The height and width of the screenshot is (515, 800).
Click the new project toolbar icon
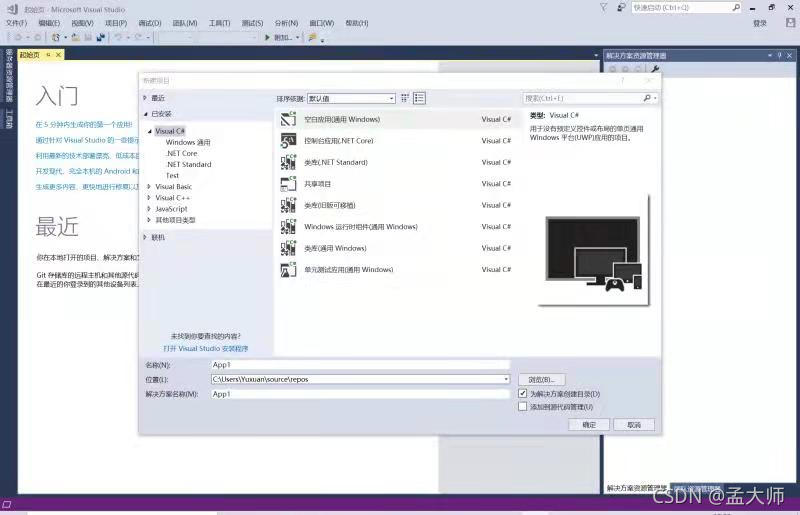point(56,37)
